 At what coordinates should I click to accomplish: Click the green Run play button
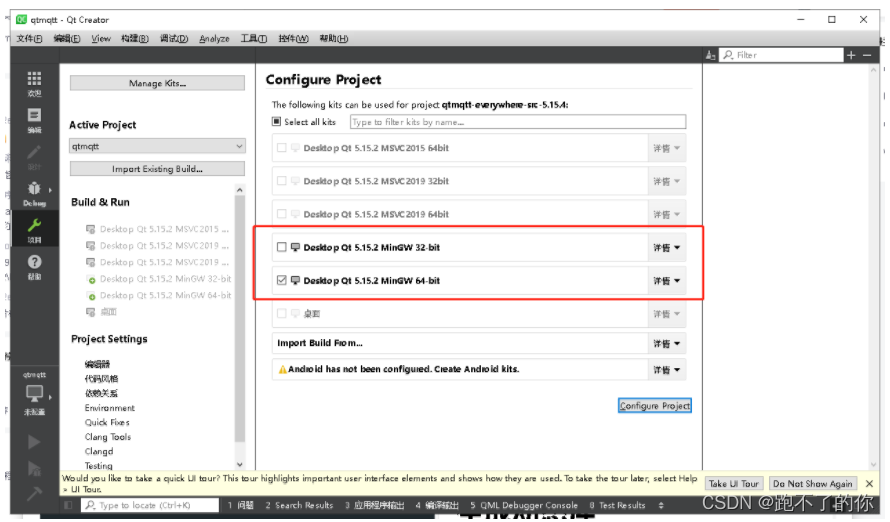[x=33, y=442]
